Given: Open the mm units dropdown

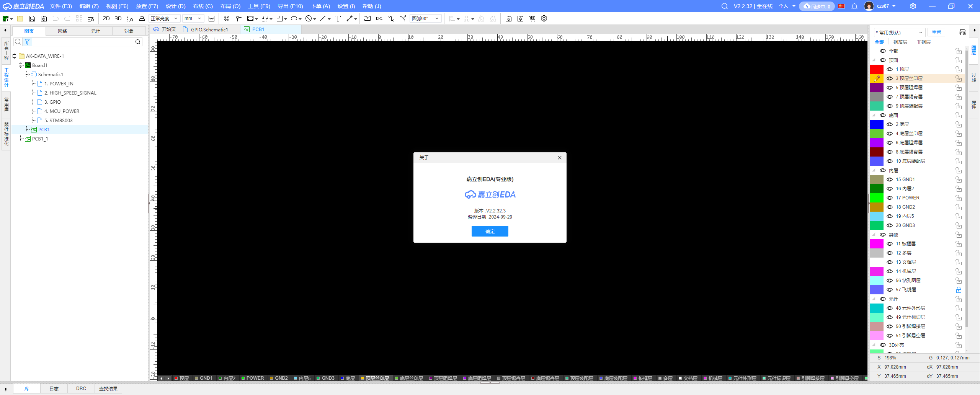Looking at the screenshot, I should coord(193,18).
